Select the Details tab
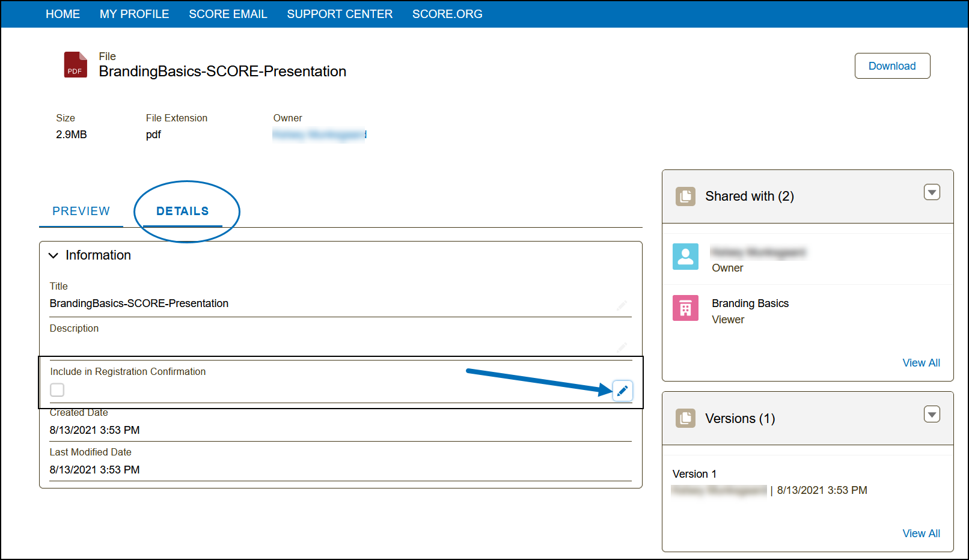Image resolution: width=969 pixels, height=560 pixels. pyautogui.click(x=183, y=211)
